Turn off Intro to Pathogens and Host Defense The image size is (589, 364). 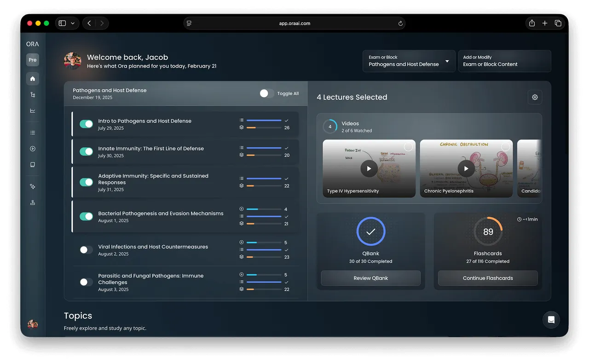(86, 124)
